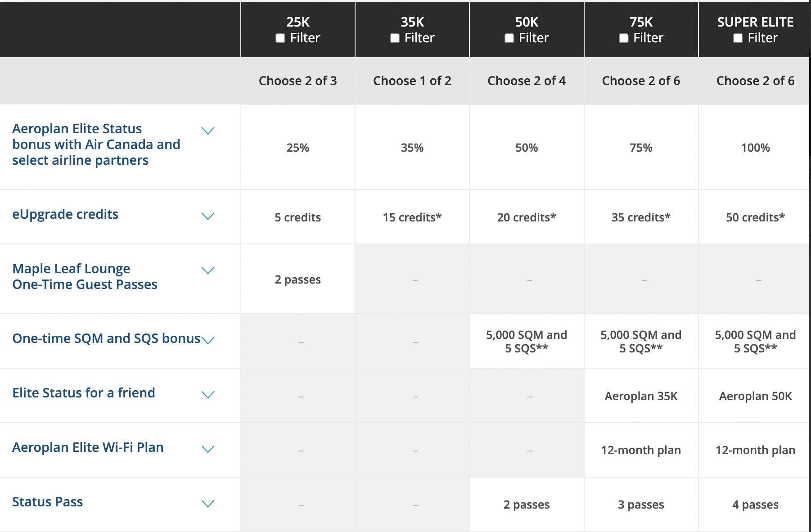The image size is (811, 532).
Task: Open the Elite Status for a friend link
Action: 84,393
